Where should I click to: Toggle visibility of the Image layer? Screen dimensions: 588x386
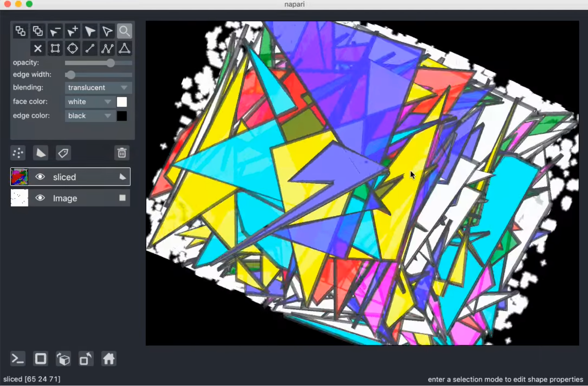point(40,198)
